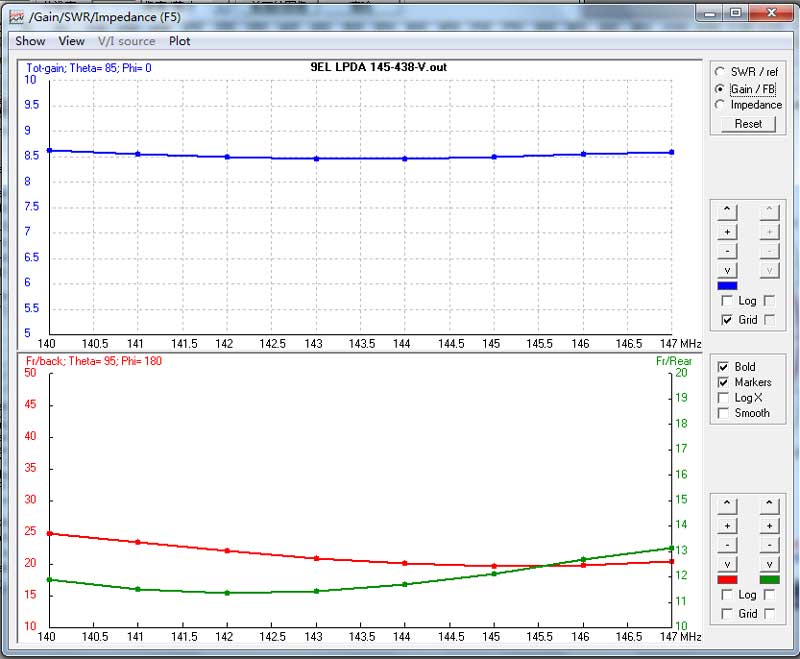Click the green 'Fr/Rear' axis label
The width and height of the screenshot is (800, 659).
coord(674,361)
